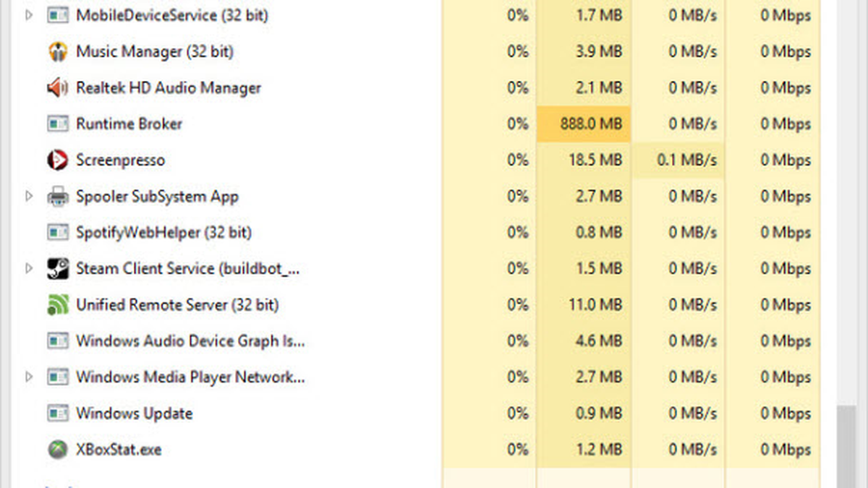
Task: Click the Realtek HD Audio Manager speaker icon
Action: (57, 87)
